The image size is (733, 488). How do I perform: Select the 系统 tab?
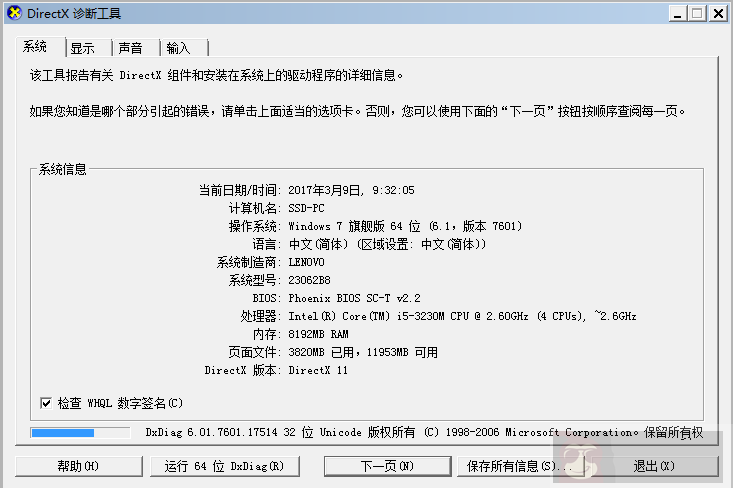point(40,46)
